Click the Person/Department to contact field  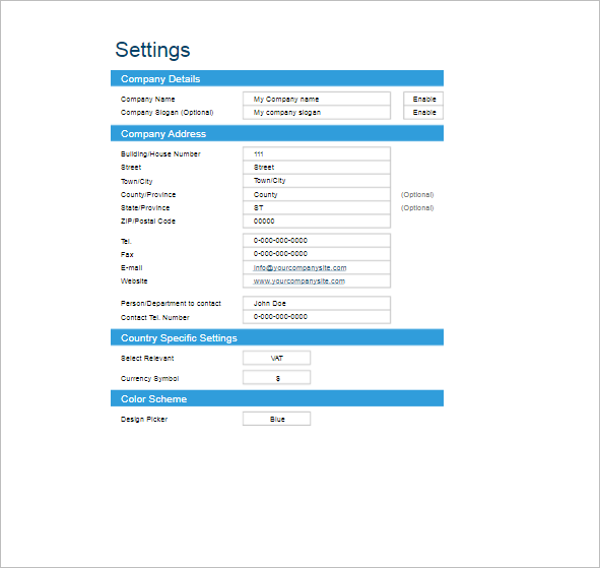(316, 303)
